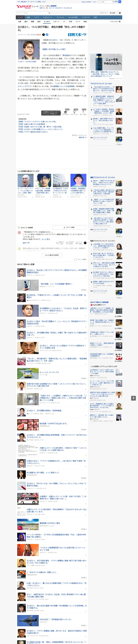Select the エキスパート tab
This screenshot has width=138, height=644.
point(48,17)
